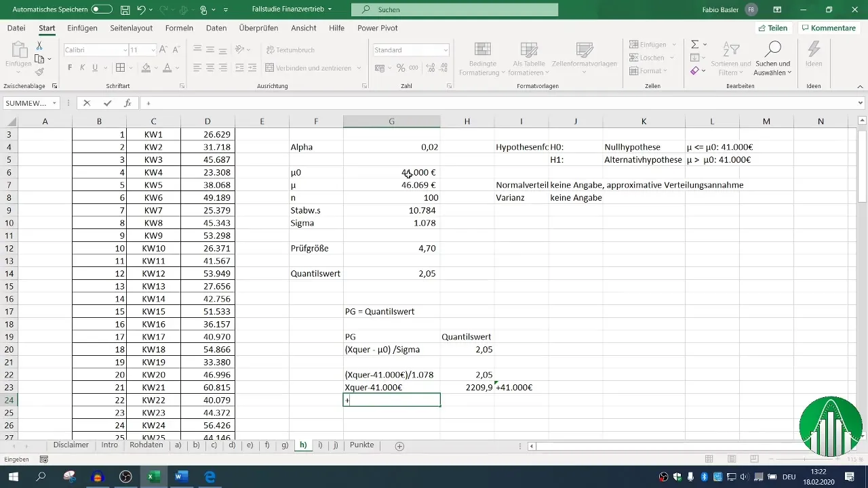Click the cut scissors icon
Viewport: 868px width, 488px height.
pos(39,45)
